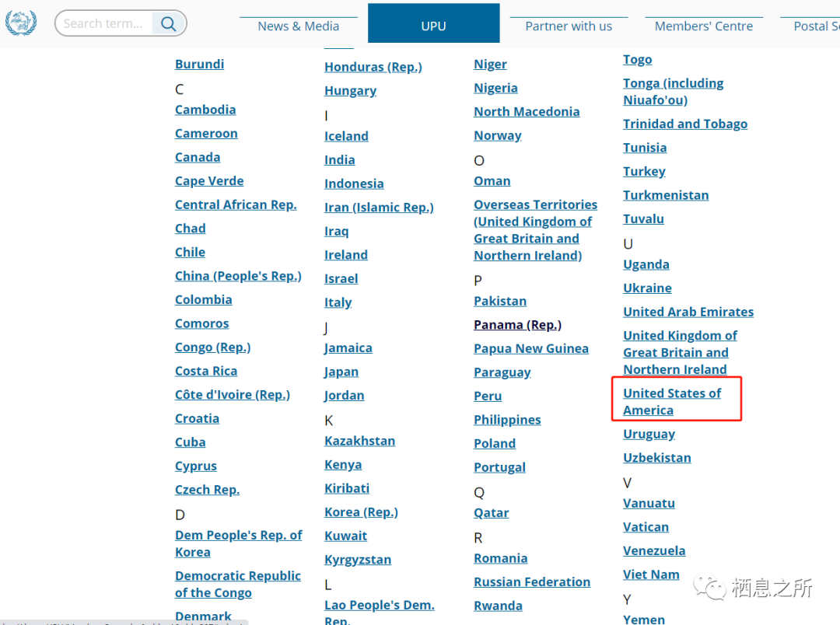This screenshot has height=625, width=840.
Task: Go to the Kyrgyzstan page
Action: coord(358,560)
